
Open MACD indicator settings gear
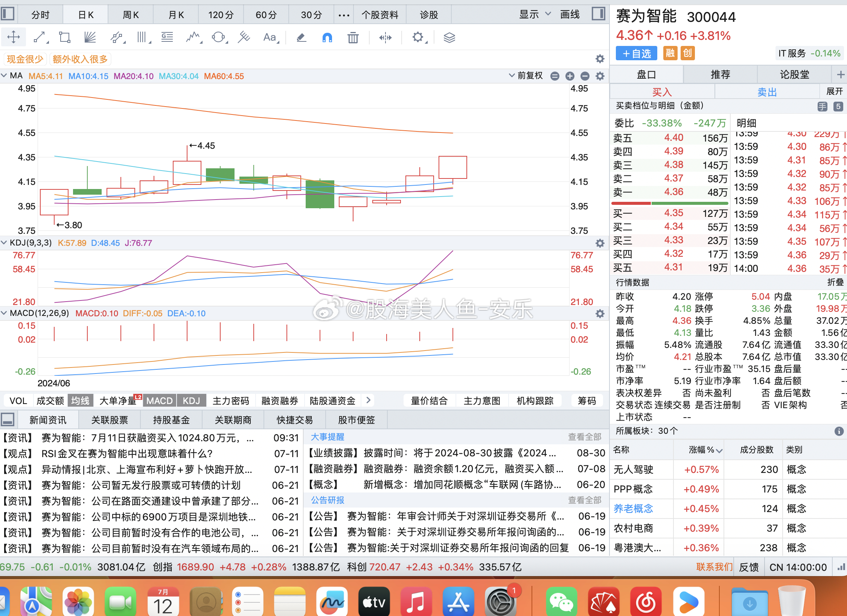click(600, 314)
